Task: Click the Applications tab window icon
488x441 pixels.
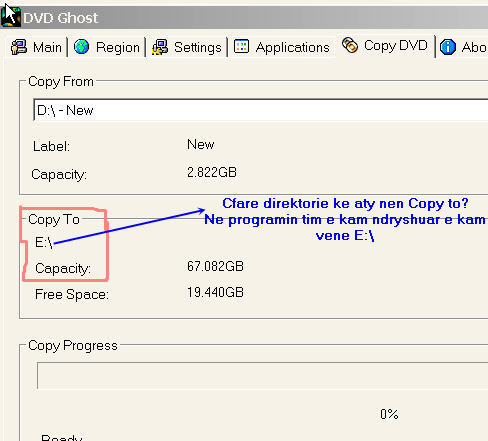Action: [241, 46]
